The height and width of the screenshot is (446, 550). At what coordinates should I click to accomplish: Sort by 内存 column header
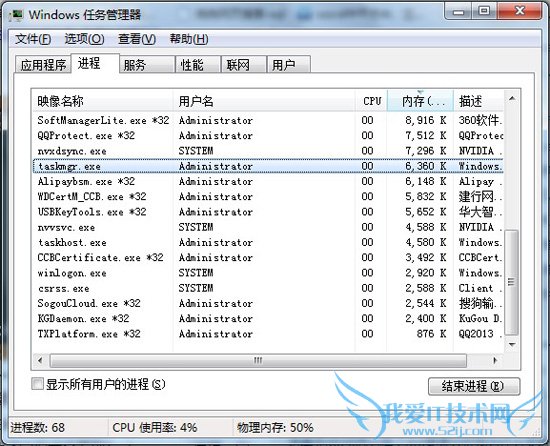tap(420, 101)
